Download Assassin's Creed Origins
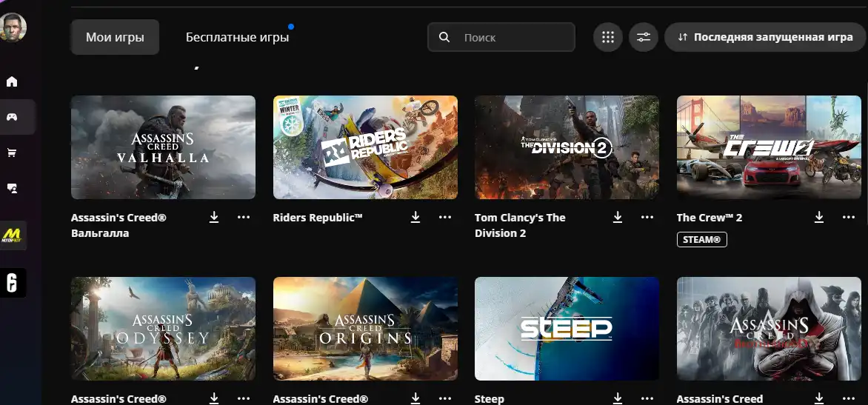The width and height of the screenshot is (868, 405). pyautogui.click(x=415, y=398)
